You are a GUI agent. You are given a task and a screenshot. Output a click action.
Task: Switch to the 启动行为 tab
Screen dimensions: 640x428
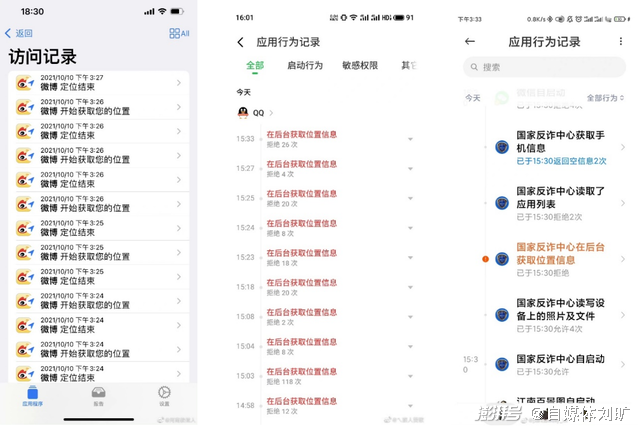click(305, 65)
